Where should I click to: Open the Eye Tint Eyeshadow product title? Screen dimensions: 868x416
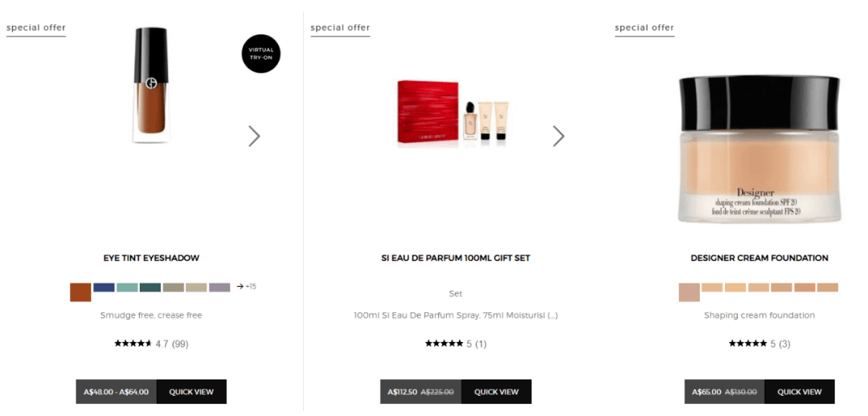pyautogui.click(x=151, y=258)
